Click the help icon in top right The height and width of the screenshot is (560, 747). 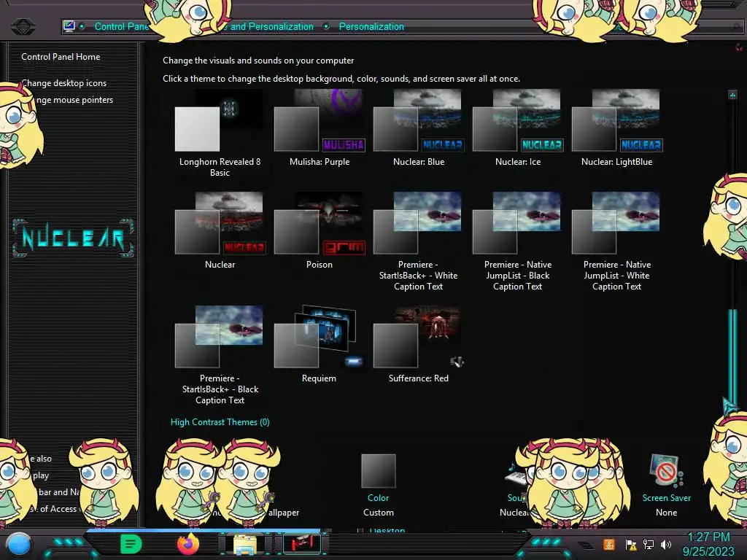pyautogui.click(x=738, y=47)
